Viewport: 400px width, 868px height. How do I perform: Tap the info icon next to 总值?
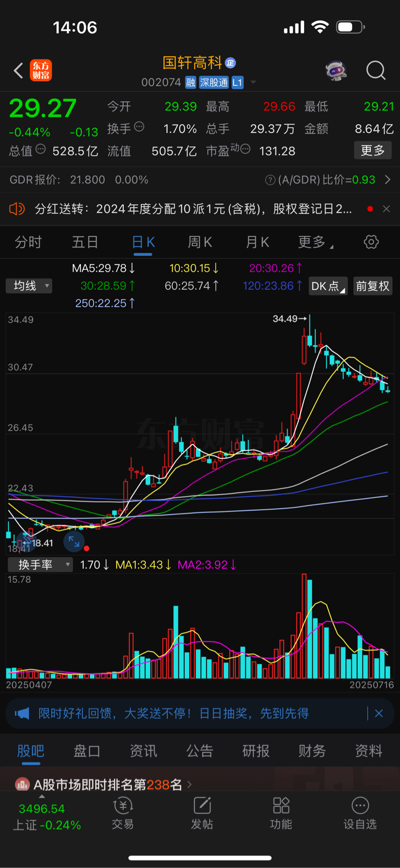tap(41, 150)
